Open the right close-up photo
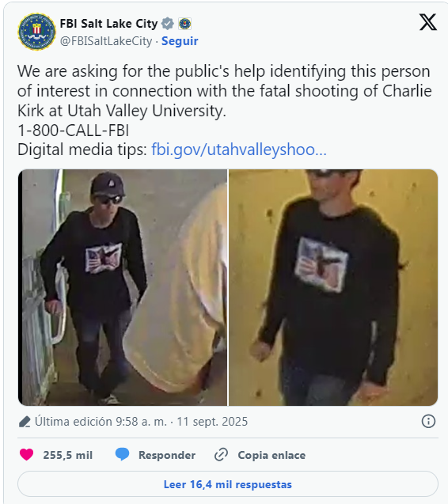The height and width of the screenshot is (504, 448). [x=333, y=287]
